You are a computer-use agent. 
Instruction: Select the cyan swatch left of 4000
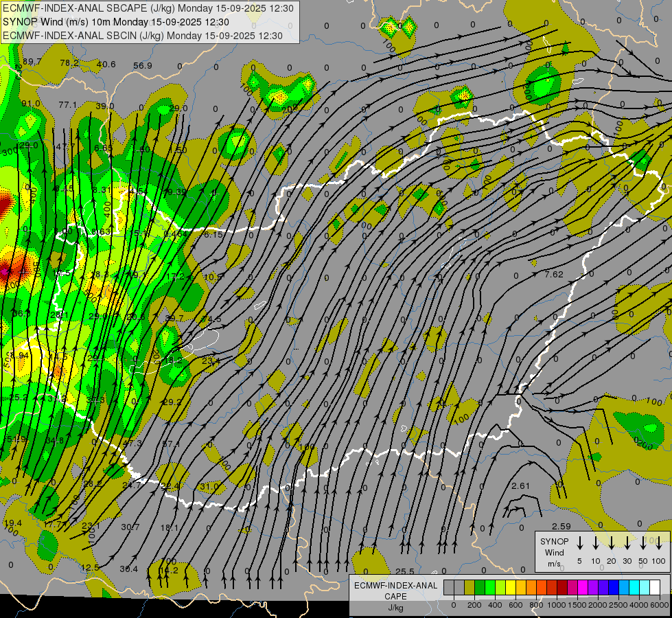tap(635, 587)
